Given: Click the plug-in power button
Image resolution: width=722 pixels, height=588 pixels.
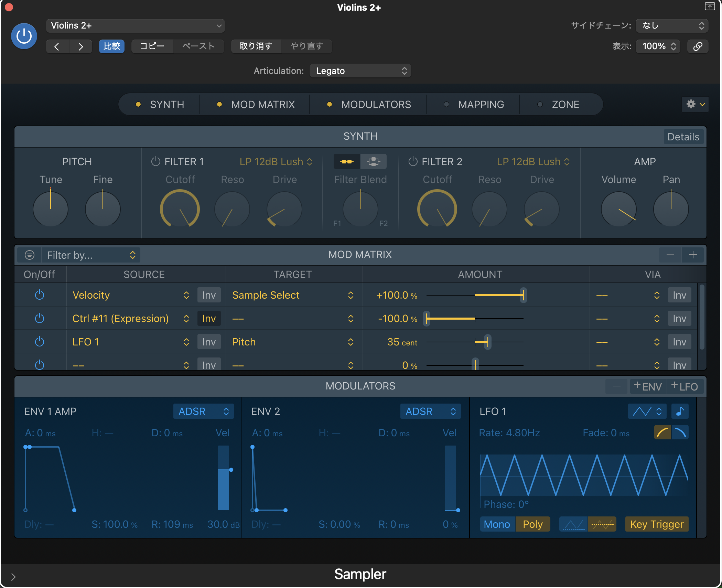Looking at the screenshot, I should click(24, 36).
